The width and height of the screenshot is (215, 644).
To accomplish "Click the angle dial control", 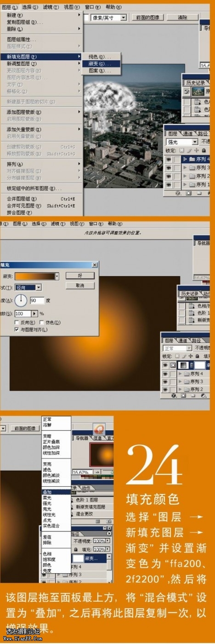I will (21, 301).
